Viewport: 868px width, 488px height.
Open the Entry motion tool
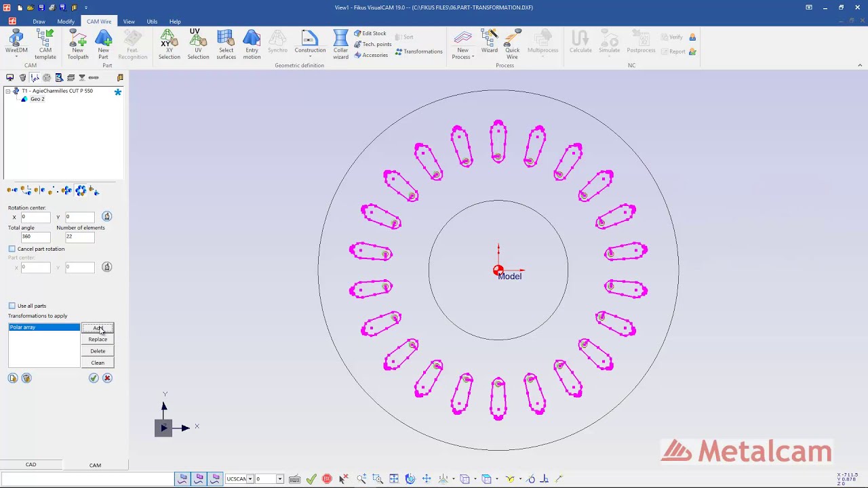[x=252, y=44]
